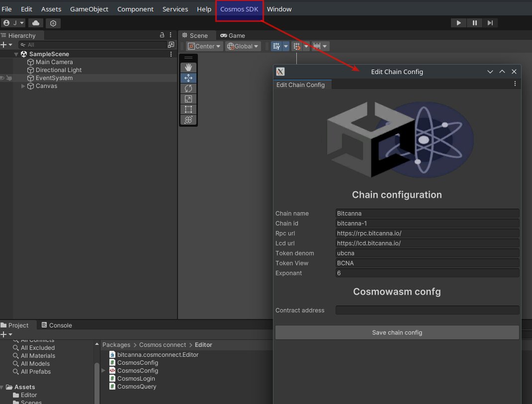Select the Hand view tool

pos(188,68)
